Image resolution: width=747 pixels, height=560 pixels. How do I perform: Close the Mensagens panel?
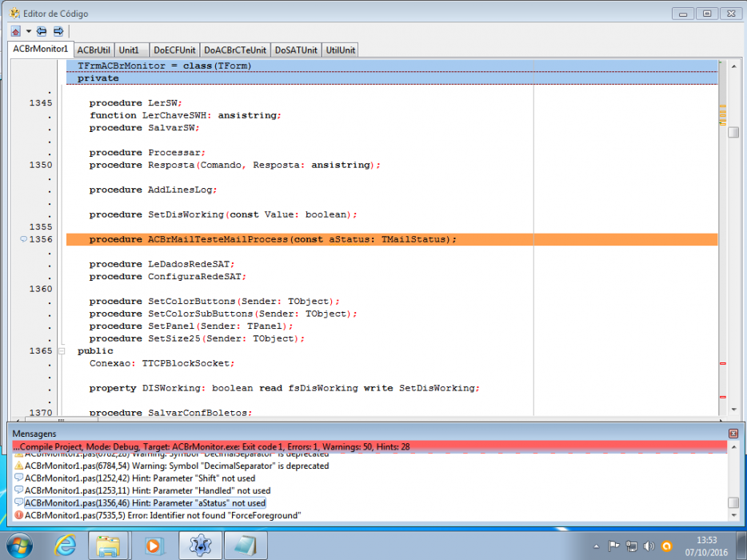pos(733,434)
